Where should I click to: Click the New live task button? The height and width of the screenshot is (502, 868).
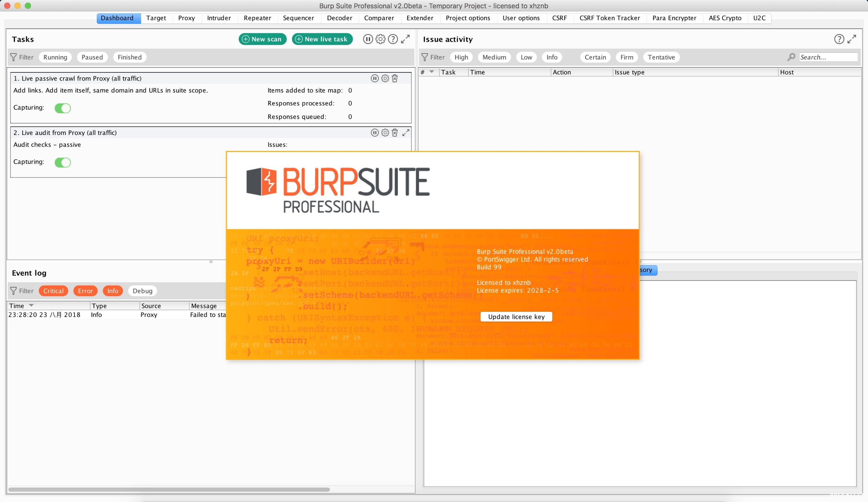[322, 39]
